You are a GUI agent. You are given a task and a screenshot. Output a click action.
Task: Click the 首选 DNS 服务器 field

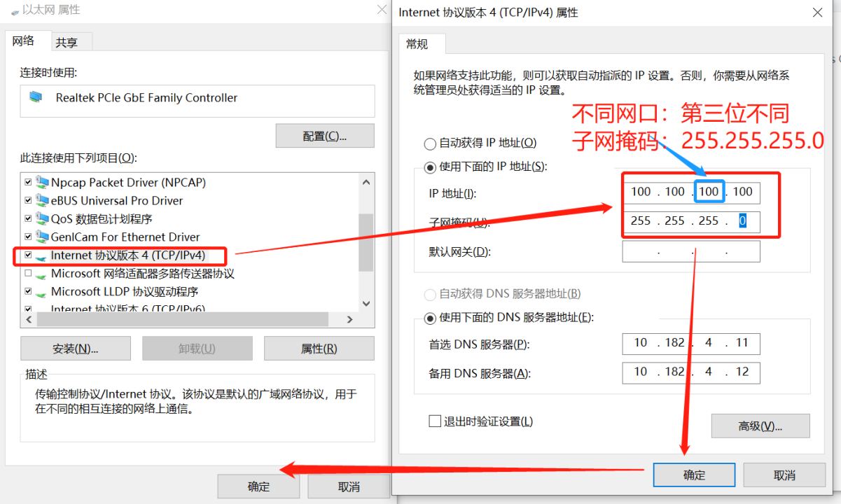coord(691,344)
